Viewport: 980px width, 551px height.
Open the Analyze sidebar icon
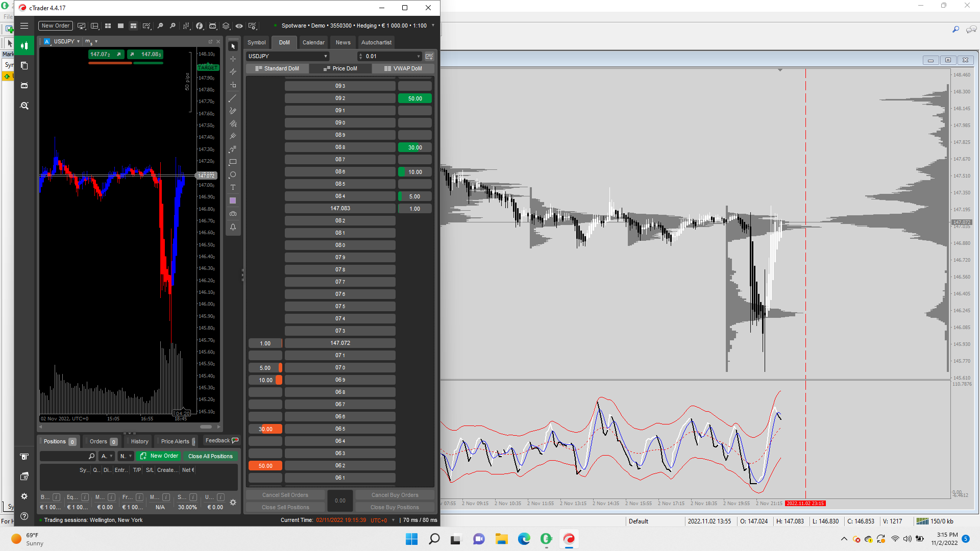pyautogui.click(x=24, y=106)
